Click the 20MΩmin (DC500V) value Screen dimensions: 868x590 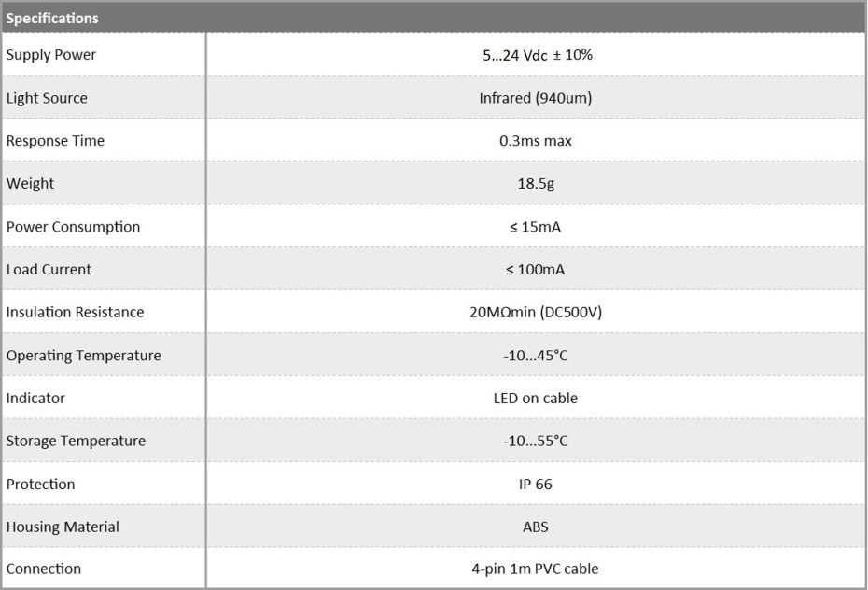[535, 313]
